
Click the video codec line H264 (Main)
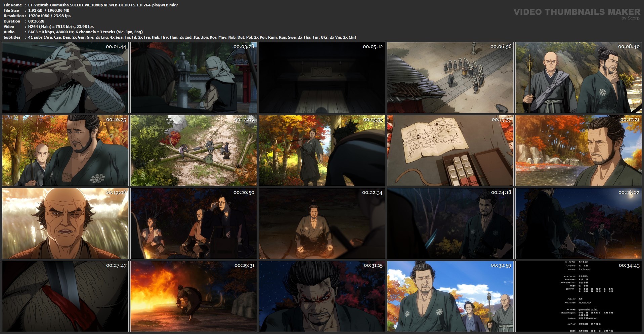[61, 27]
